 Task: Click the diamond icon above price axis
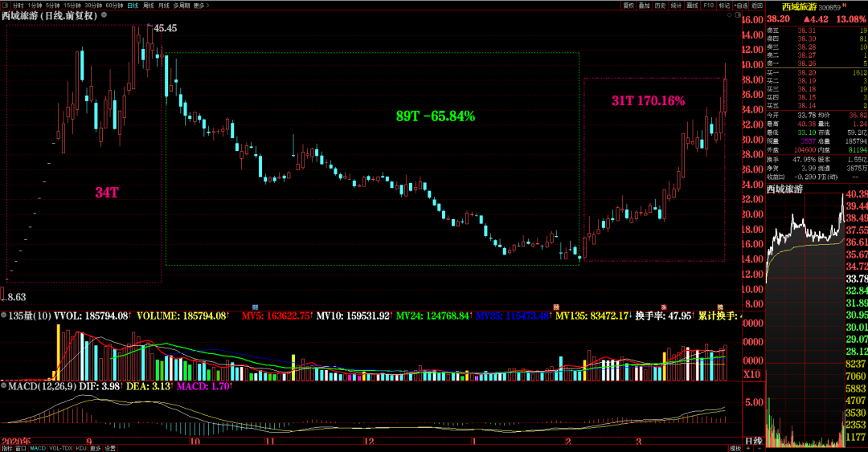(730, 15)
